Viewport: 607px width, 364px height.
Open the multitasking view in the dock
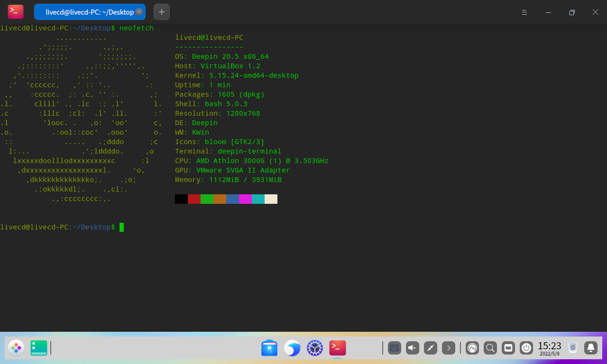point(39,348)
